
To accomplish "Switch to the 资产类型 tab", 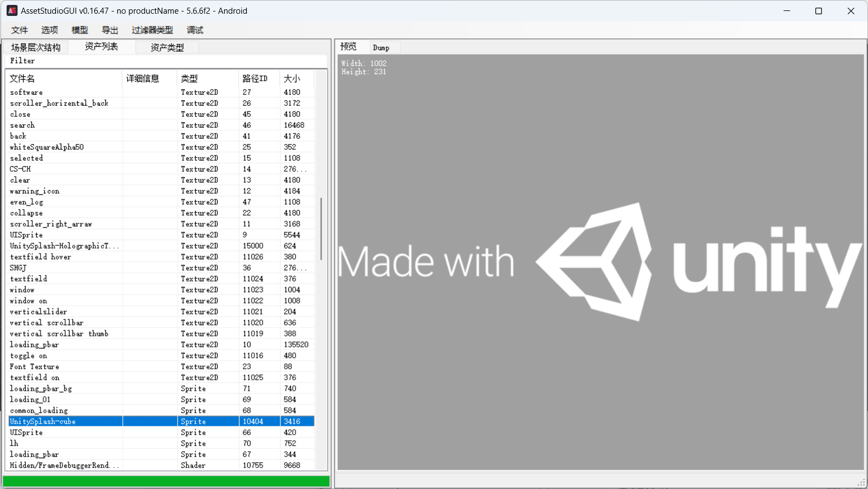I will coord(167,48).
